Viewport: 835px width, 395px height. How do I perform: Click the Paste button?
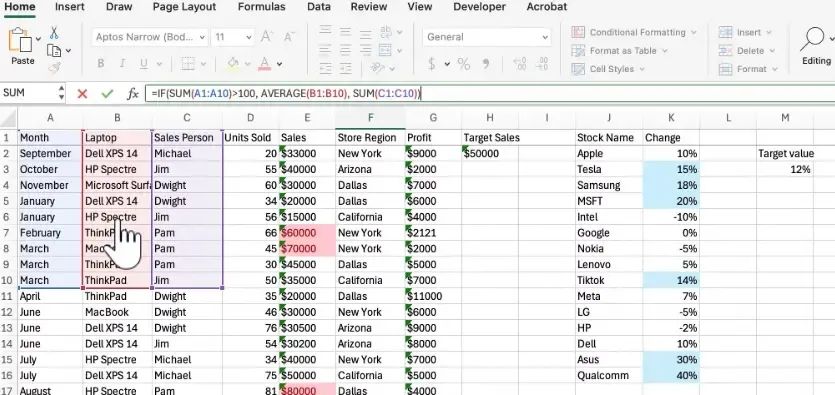(x=22, y=47)
